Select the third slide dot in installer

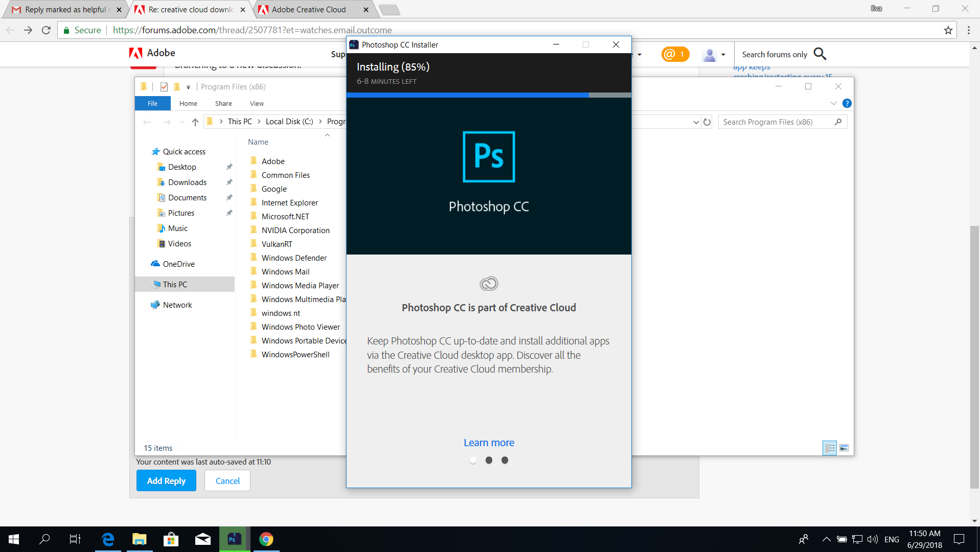point(505,461)
